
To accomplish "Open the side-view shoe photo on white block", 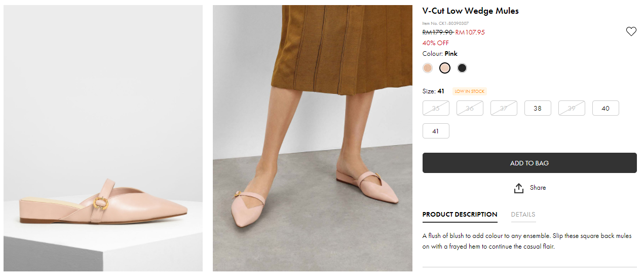I will (103, 138).
